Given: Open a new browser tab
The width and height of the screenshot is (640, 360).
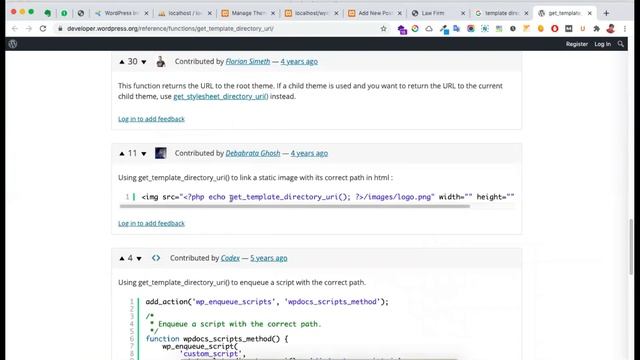Looking at the screenshot, I should pos(607,13).
